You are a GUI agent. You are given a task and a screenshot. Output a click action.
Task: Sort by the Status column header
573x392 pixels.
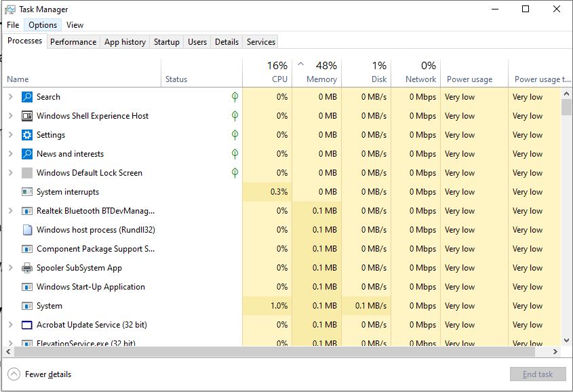coord(201,73)
